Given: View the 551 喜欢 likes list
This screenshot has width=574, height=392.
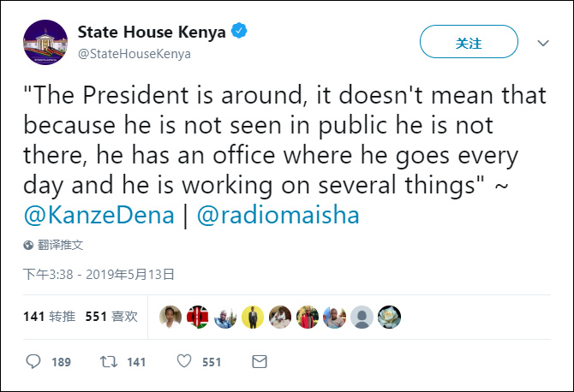Looking at the screenshot, I should (x=111, y=317).
